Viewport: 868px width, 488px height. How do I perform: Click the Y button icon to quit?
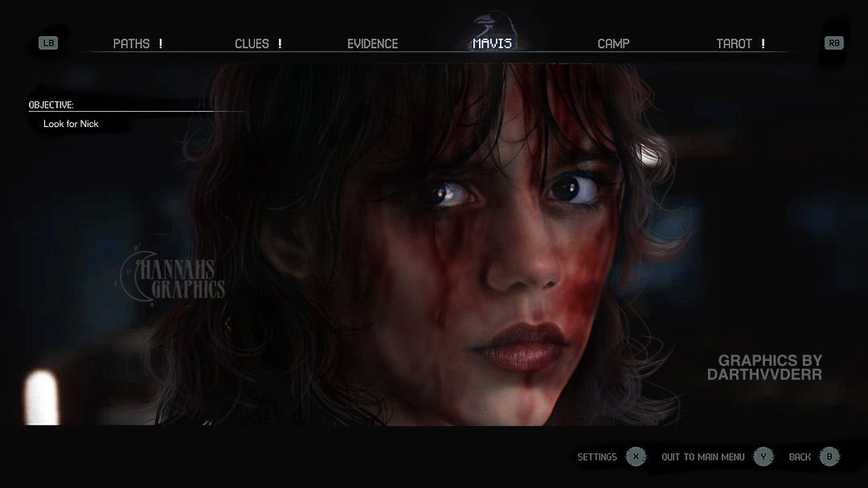click(x=764, y=457)
